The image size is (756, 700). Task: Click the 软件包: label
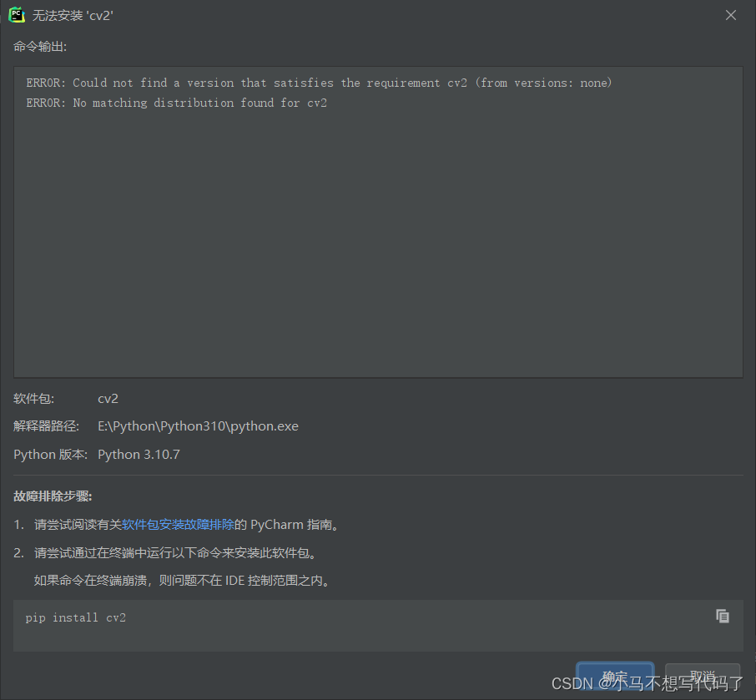click(x=33, y=399)
